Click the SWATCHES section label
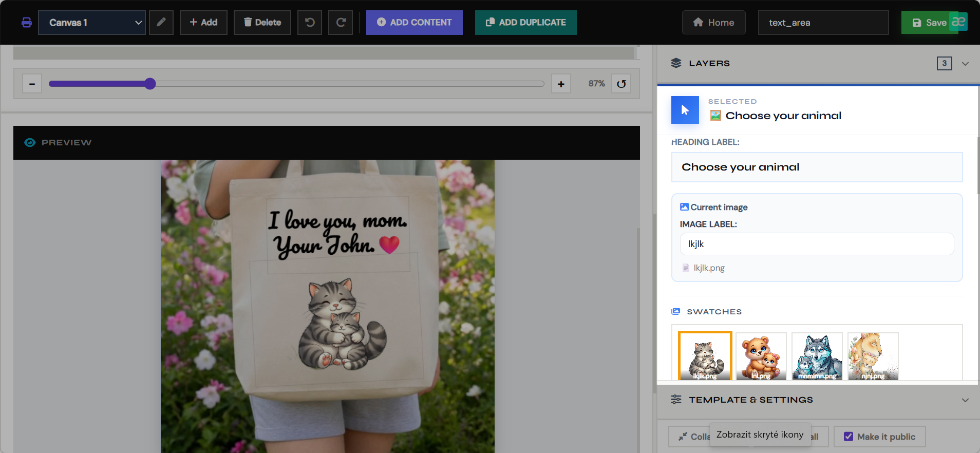Image resolution: width=980 pixels, height=453 pixels. (x=714, y=312)
